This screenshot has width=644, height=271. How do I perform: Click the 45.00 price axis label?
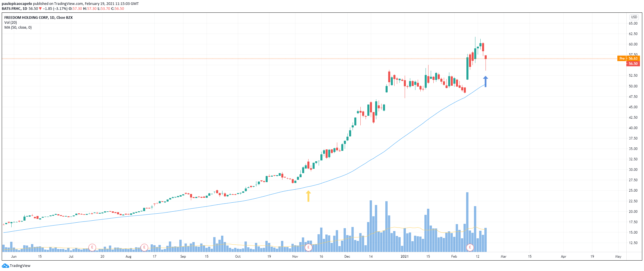point(633,107)
